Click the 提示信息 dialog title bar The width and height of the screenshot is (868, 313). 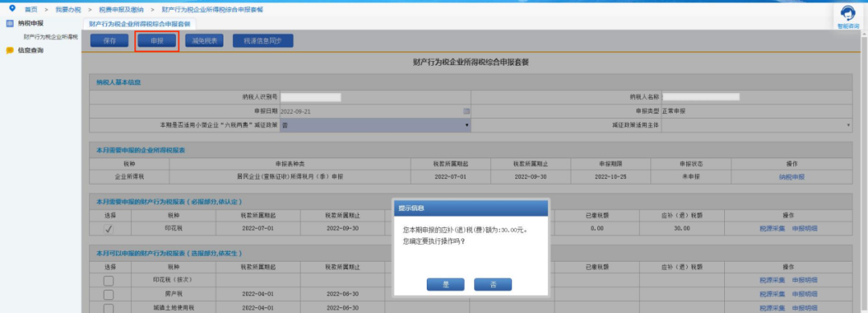point(470,209)
